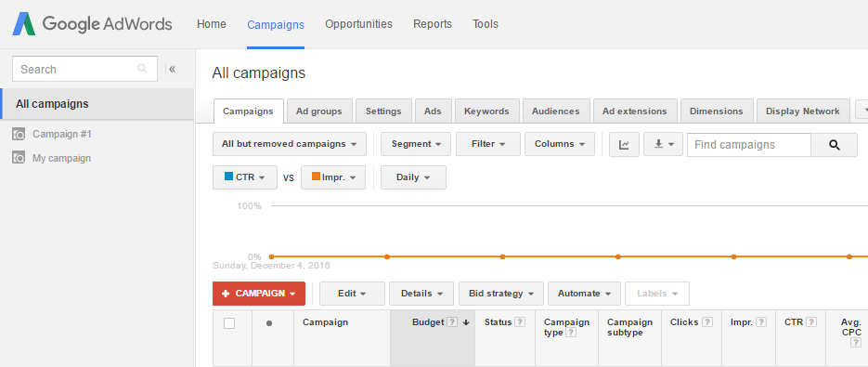Open the Labels dropdown
The image size is (868, 367).
pos(657,294)
